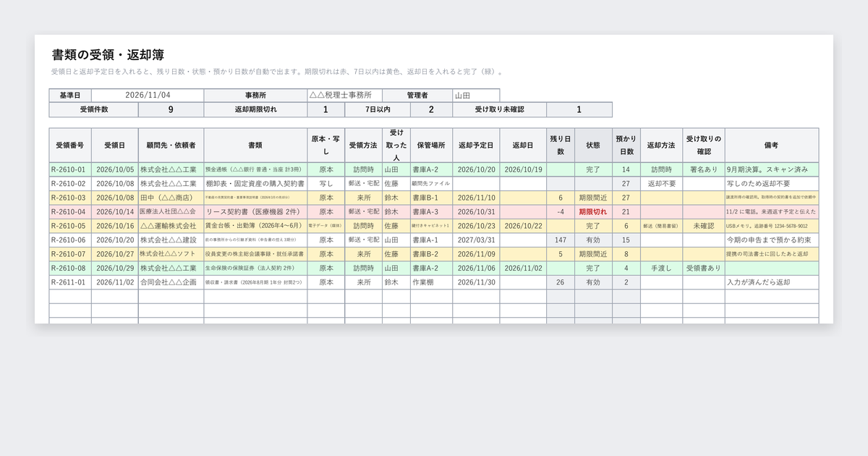The image size is (868, 456).
Task: Click planned return date 2027/03/31
Action: (x=476, y=240)
